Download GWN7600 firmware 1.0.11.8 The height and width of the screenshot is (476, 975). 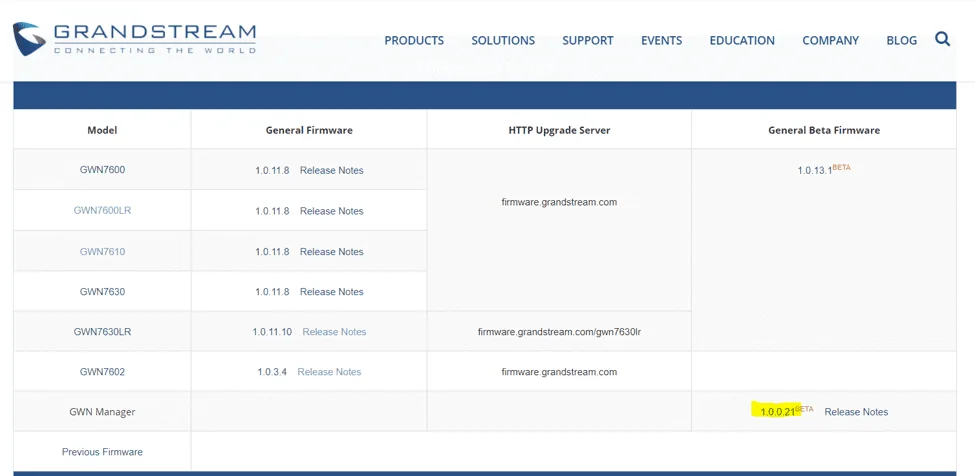coord(272,170)
